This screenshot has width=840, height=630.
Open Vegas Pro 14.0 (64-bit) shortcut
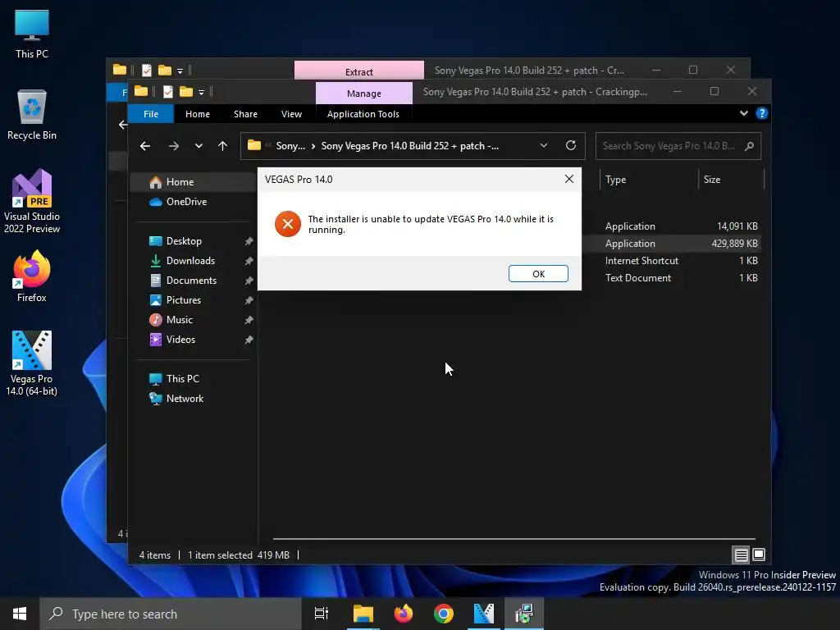pos(32,364)
